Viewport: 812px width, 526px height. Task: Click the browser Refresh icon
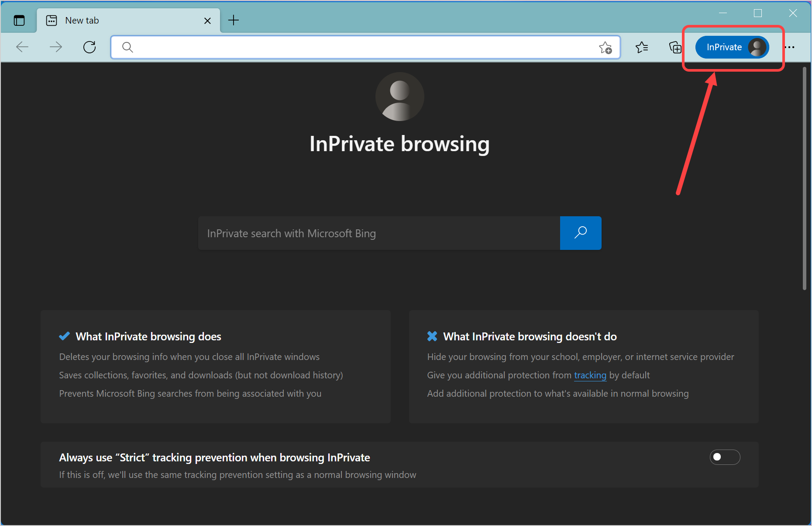click(89, 47)
